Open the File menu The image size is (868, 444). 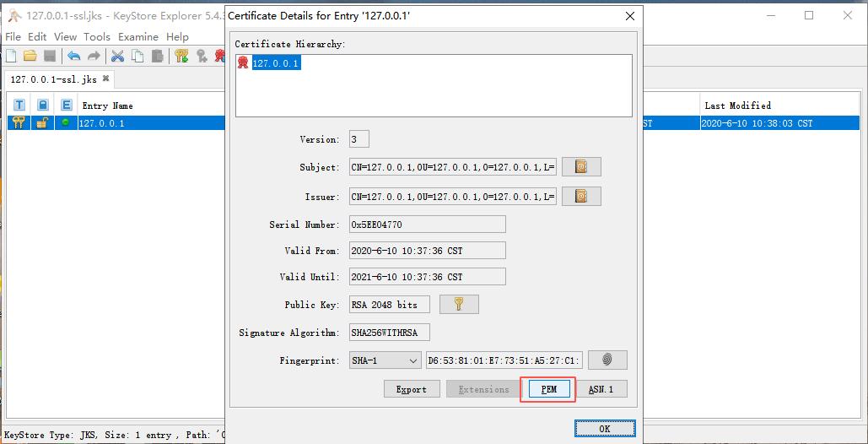click(x=13, y=37)
